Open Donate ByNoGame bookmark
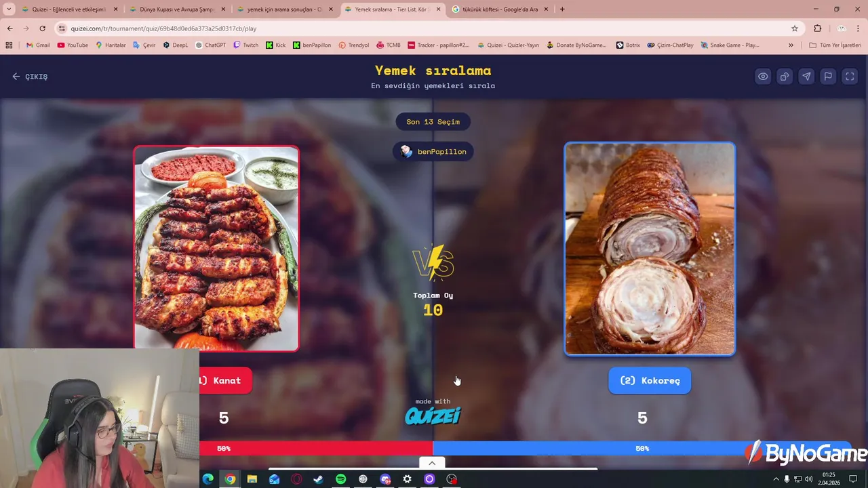Viewport: 868px width, 488px height. tap(576, 45)
